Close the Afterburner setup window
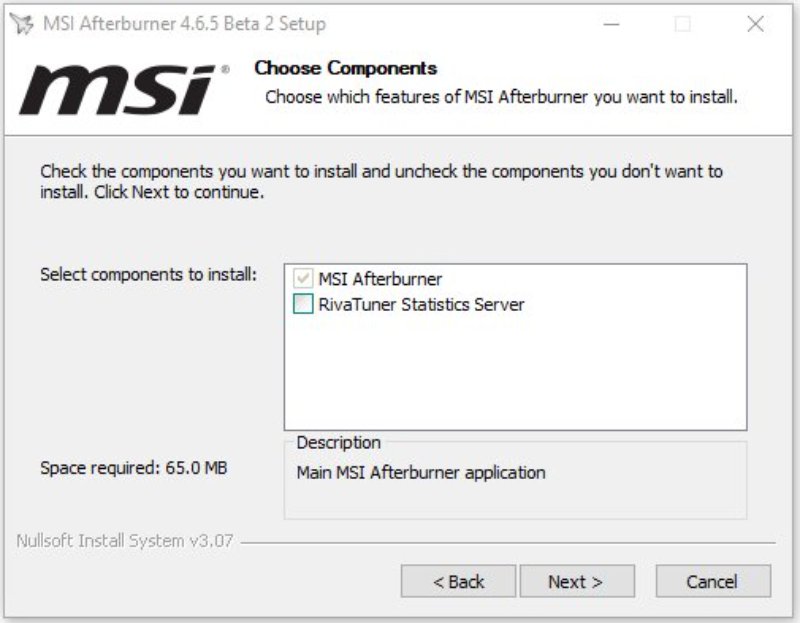The height and width of the screenshot is (623, 800). click(755, 24)
